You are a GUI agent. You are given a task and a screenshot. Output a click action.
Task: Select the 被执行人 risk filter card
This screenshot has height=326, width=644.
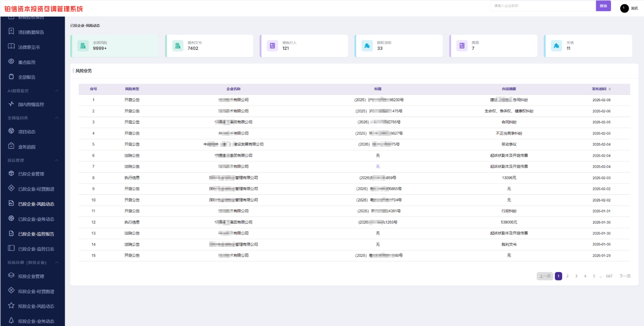(304, 46)
